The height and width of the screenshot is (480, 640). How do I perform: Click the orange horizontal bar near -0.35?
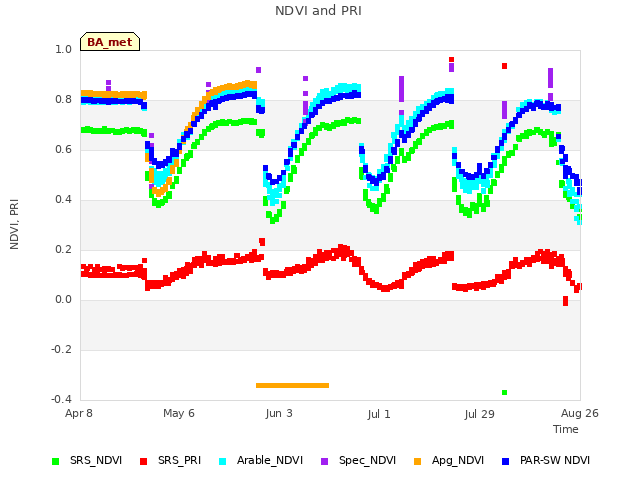[292, 385]
